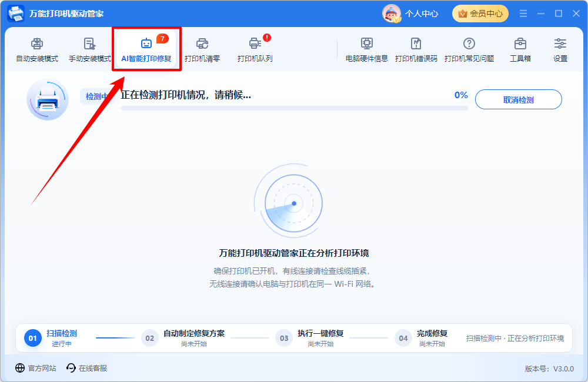Open 会员中心 membership center
Viewport: 588px width, 382px height.
[480, 14]
